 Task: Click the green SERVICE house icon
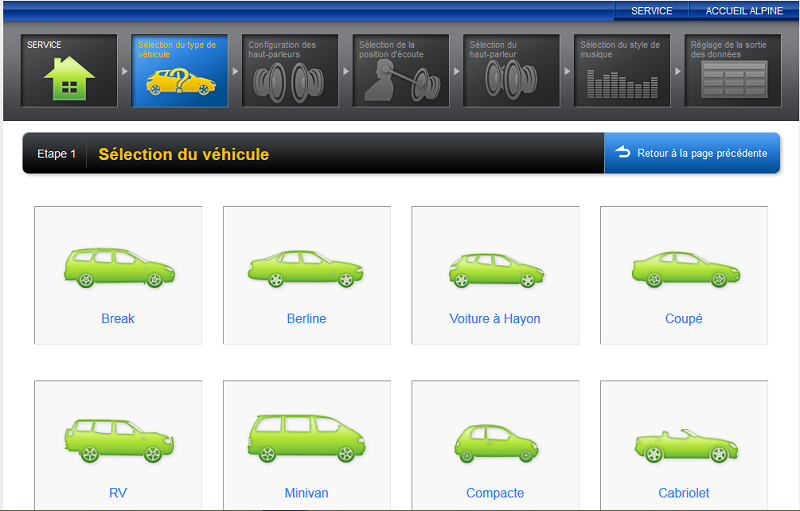(69, 78)
